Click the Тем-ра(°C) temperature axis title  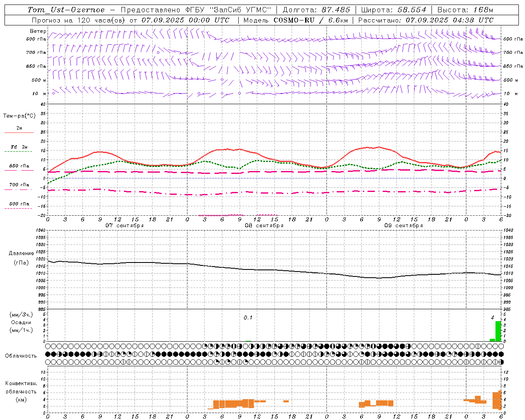[x=19, y=116]
